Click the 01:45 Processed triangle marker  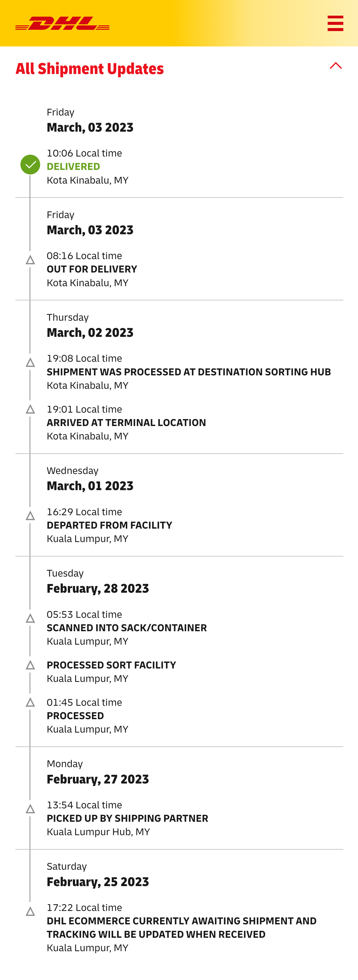(30, 703)
